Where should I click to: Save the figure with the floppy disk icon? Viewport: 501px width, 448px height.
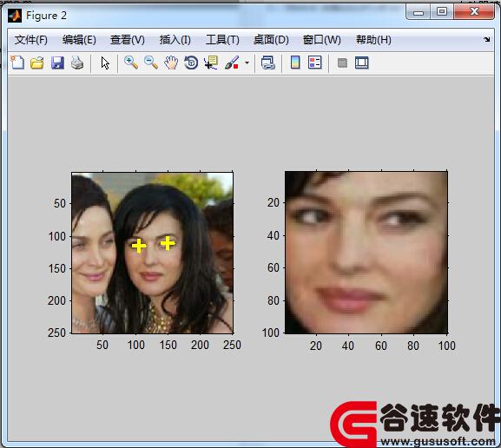57,63
